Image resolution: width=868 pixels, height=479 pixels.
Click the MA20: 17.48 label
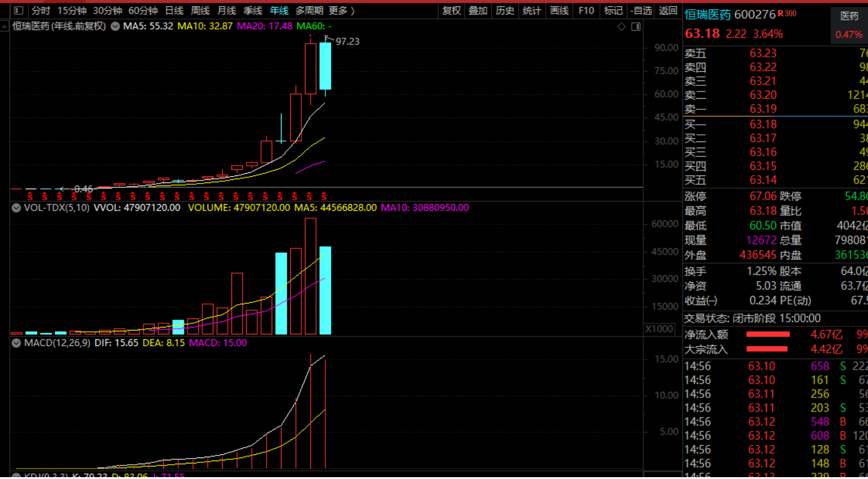pos(265,27)
